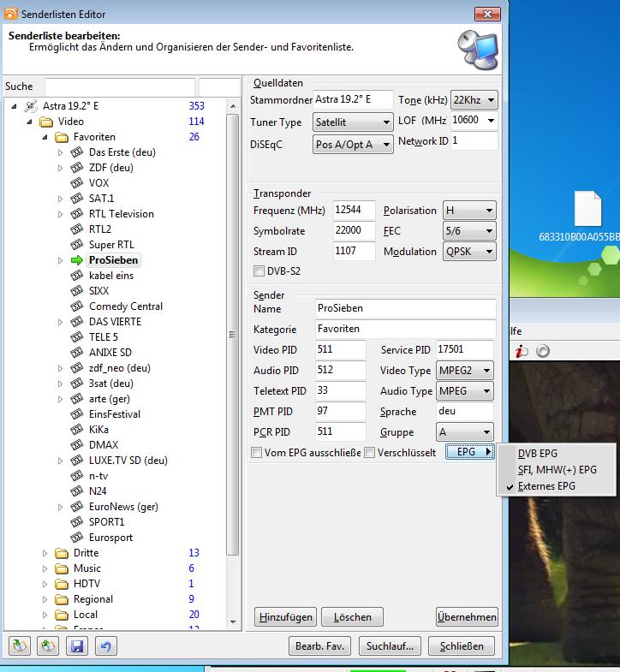Open the FEC 5/6 dropdown
The image size is (620, 672).
point(469,231)
